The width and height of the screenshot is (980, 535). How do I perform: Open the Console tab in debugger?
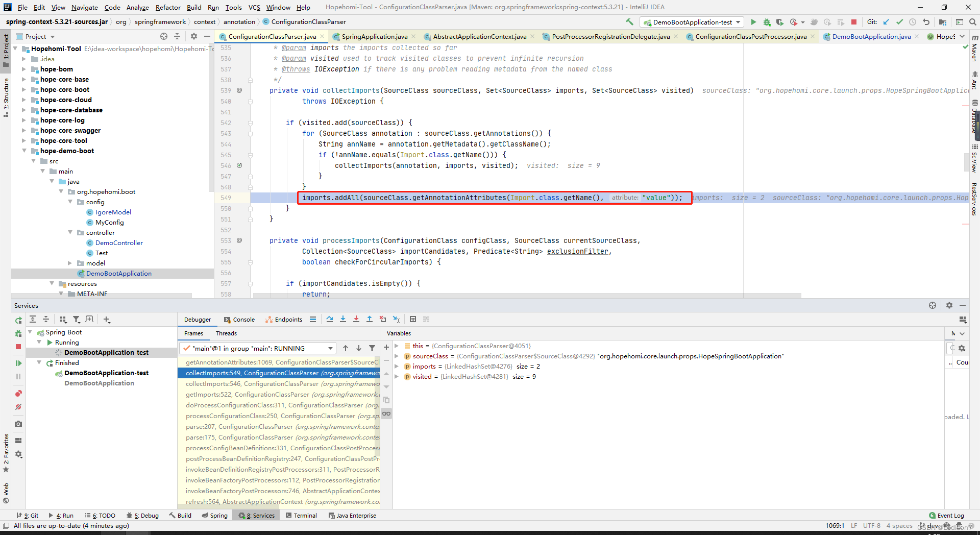(239, 320)
